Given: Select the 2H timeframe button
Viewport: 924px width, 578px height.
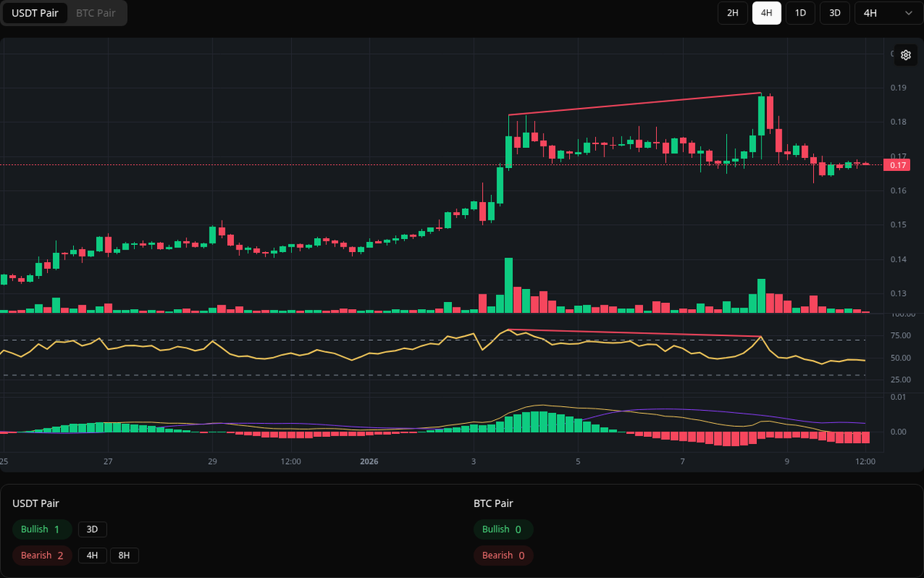Looking at the screenshot, I should tap(732, 13).
